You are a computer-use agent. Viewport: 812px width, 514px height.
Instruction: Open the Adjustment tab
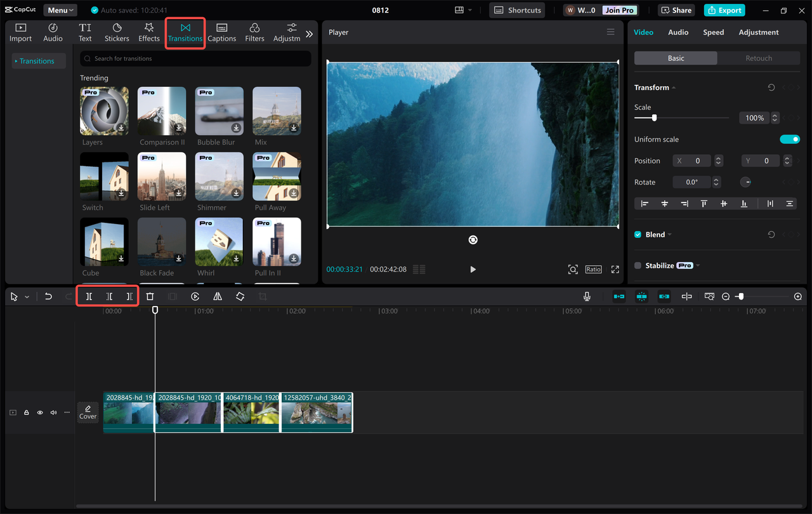tap(759, 32)
